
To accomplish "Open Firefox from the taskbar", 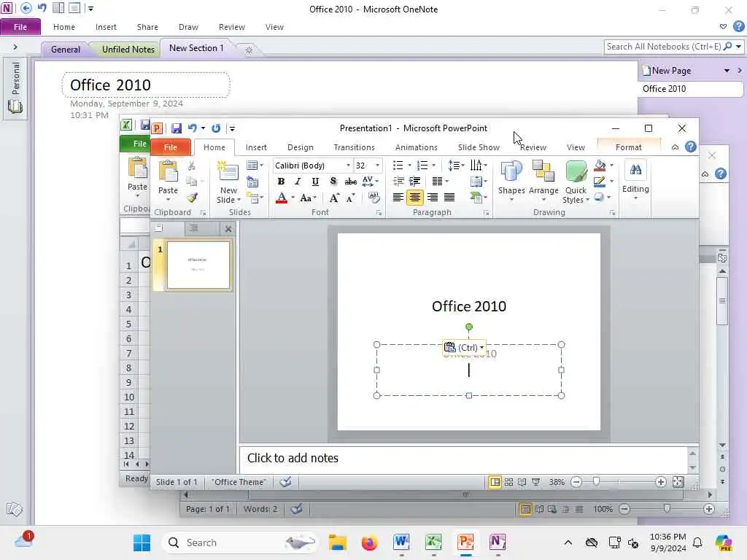I will coord(369,542).
